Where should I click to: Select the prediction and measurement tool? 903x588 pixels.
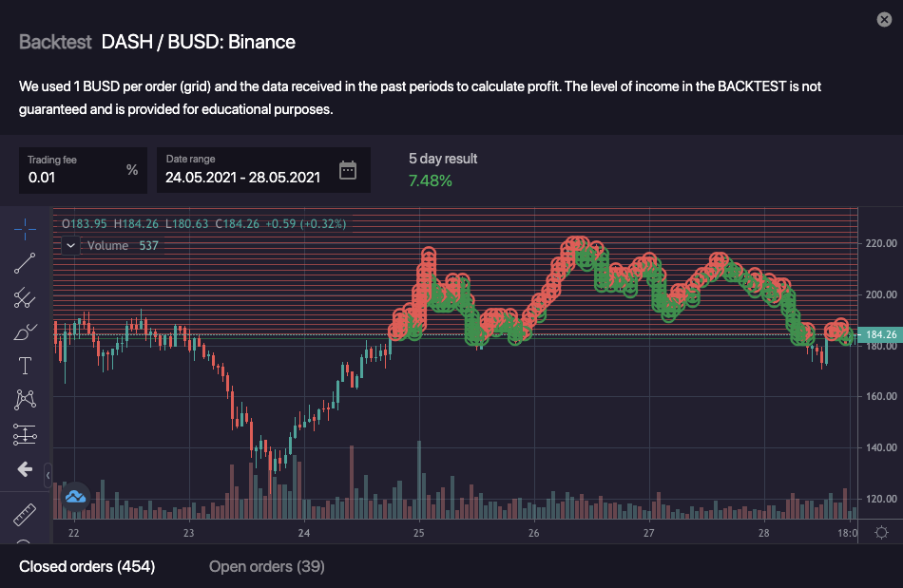coord(26,434)
